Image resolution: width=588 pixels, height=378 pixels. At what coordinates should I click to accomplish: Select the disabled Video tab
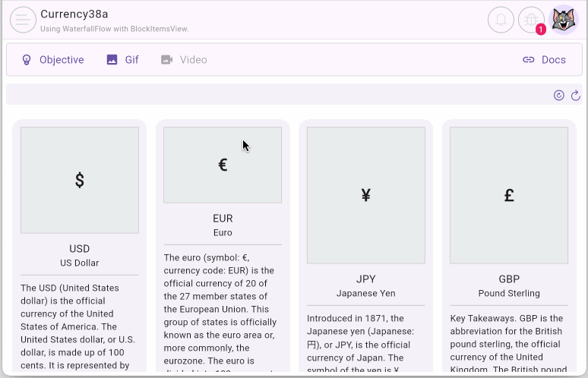193,60
